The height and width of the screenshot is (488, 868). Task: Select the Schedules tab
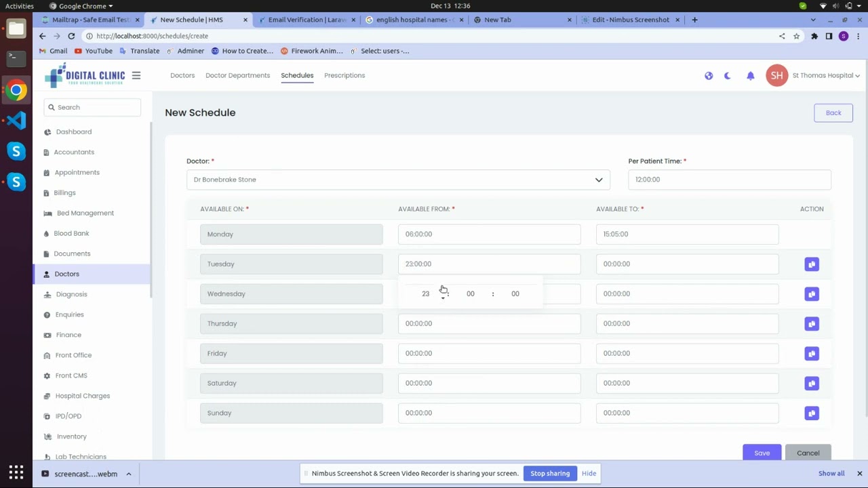(297, 75)
